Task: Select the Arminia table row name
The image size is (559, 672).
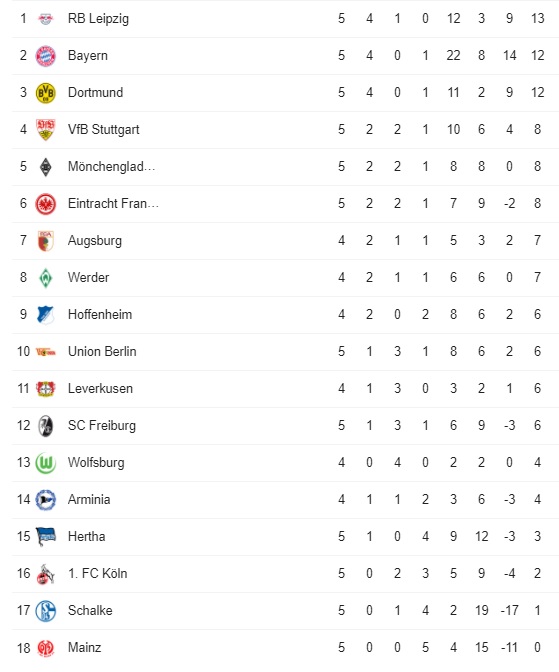Action: click(89, 500)
